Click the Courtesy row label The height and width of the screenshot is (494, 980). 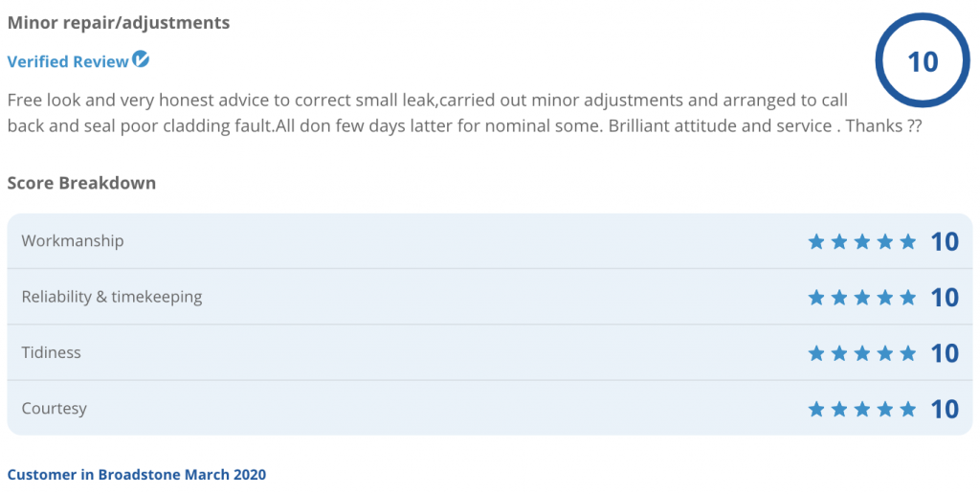(x=55, y=408)
